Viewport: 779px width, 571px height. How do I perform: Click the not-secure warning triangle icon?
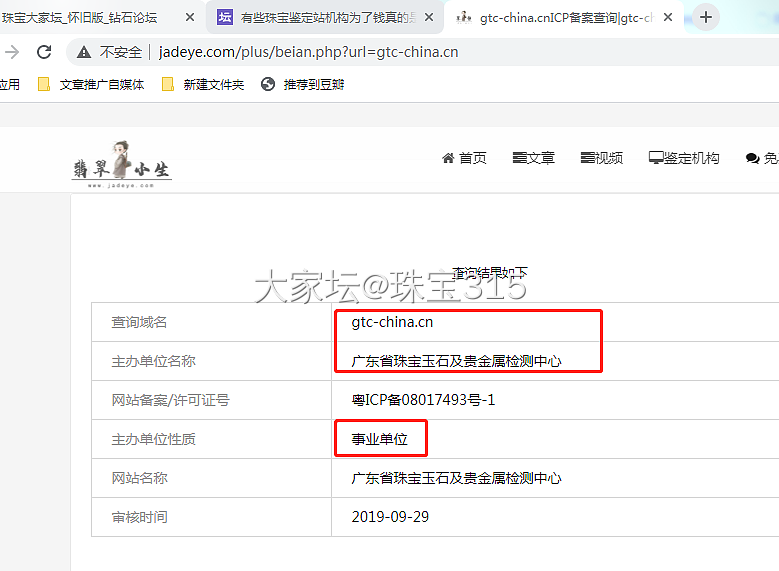tap(84, 52)
